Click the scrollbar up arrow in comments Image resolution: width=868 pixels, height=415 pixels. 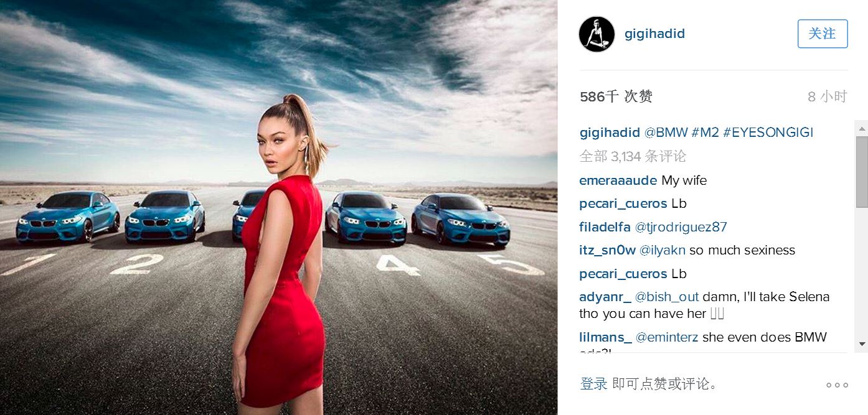tap(862, 128)
